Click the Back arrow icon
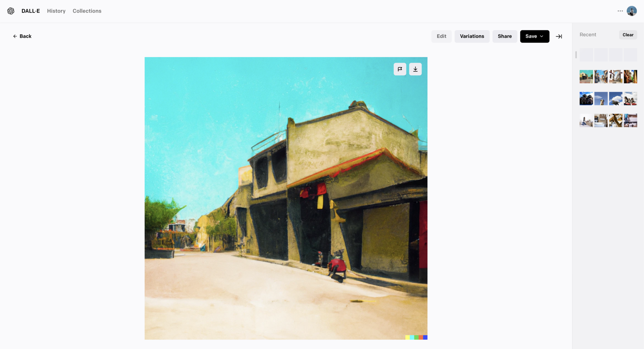Viewport: 644px width, 349px height. (x=15, y=36)
